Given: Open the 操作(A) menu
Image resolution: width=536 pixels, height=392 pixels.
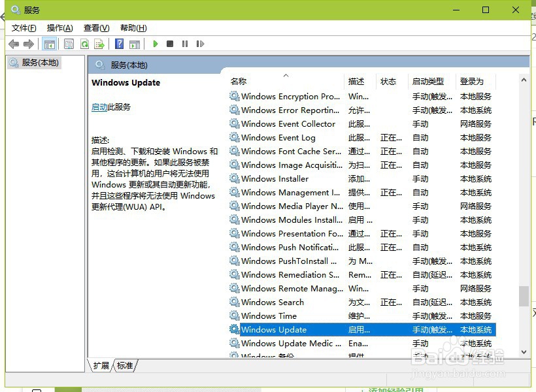Looking at the screenshot, I should (x=60, y=28).
